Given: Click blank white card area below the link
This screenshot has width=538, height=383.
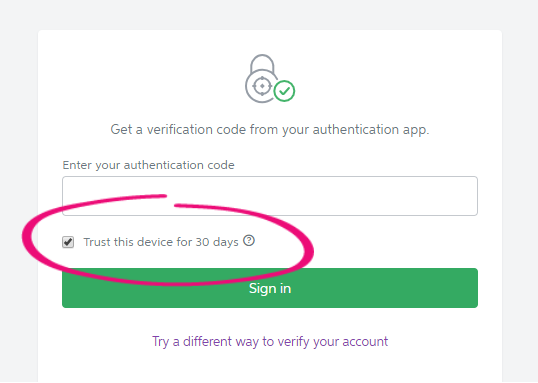Looking at the screenshot, I should (270, 367).
